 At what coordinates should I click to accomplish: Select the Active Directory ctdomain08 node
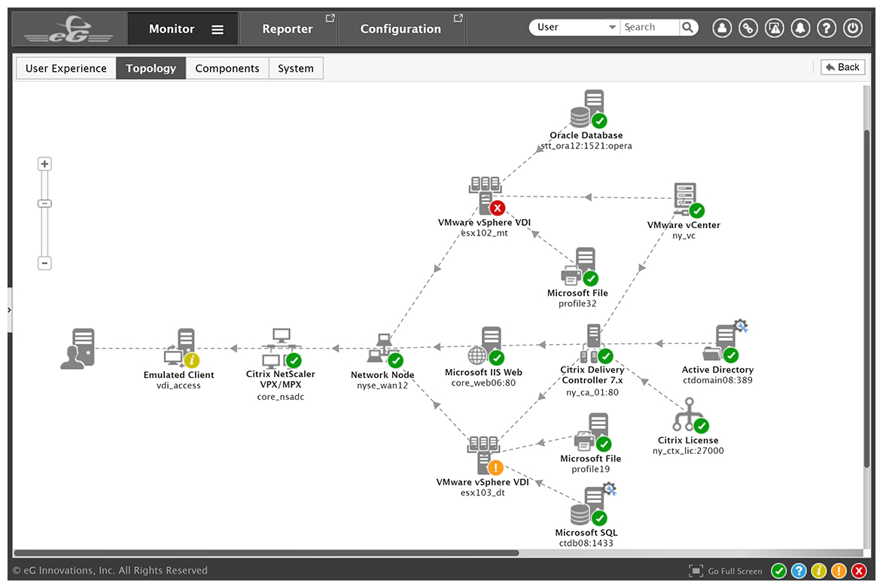pos(727,341)
